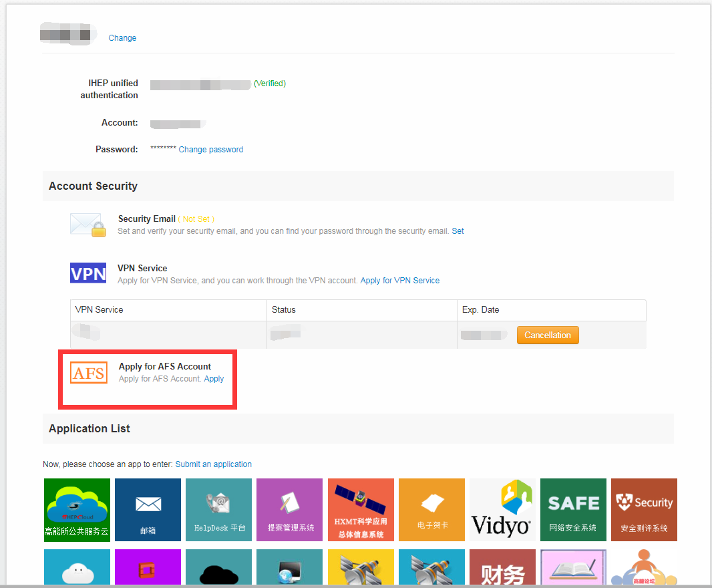Open the computer with globe app tile
Viewport: 712px width, 588px height.
289,567
